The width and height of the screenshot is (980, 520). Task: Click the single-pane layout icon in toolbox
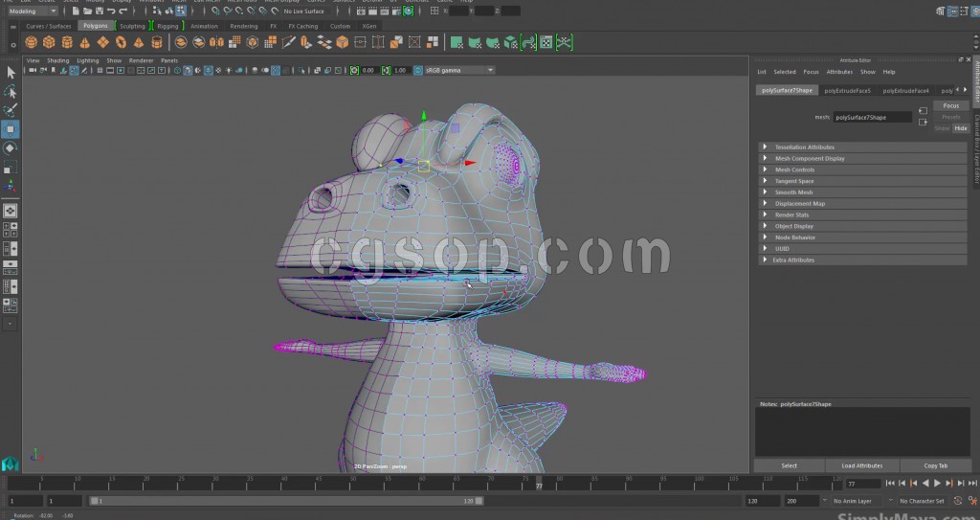[x=11, y=211]
